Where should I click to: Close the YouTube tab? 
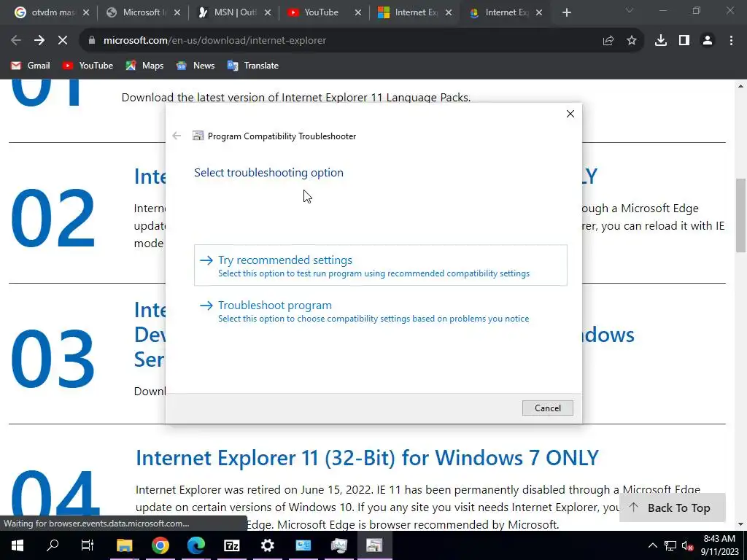(358, 13)
